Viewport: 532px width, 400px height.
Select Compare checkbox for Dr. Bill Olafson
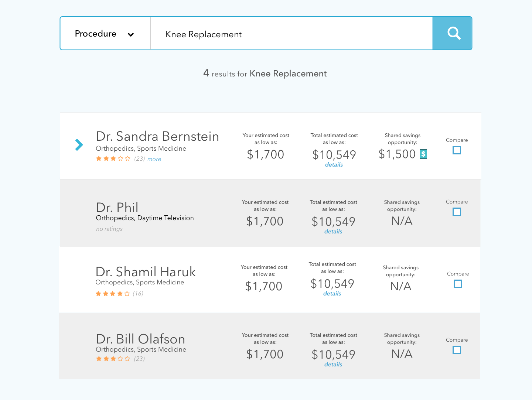[x=457, y=350]
